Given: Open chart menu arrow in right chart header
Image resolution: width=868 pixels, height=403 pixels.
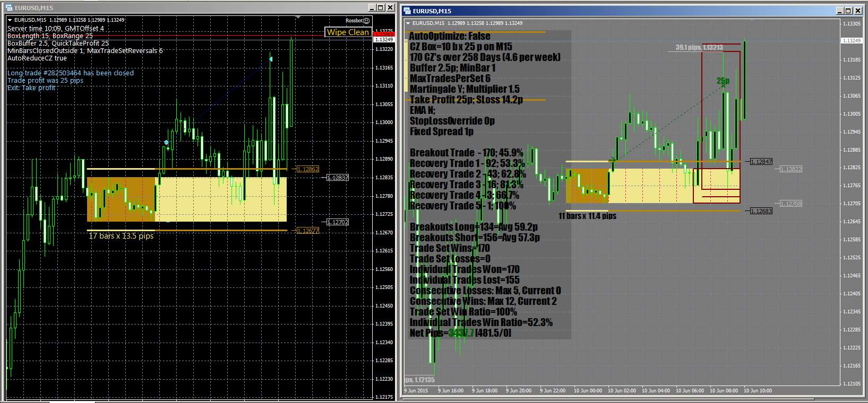Looking at the screenshot, I should [408, 23].
